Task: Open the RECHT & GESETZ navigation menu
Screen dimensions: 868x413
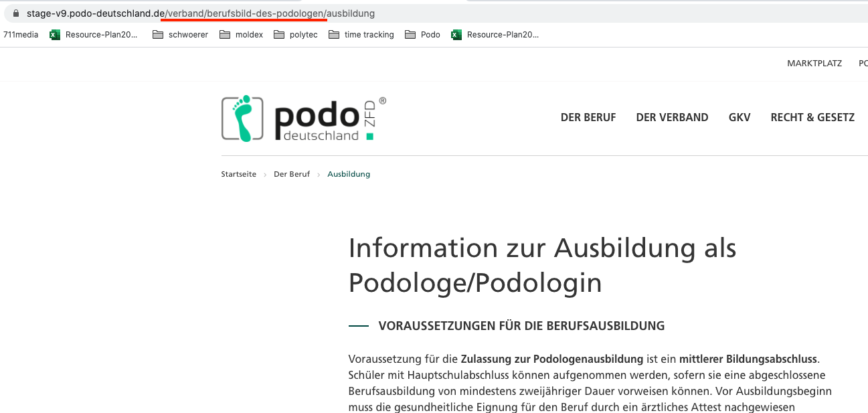Action: tap(812, 118)
